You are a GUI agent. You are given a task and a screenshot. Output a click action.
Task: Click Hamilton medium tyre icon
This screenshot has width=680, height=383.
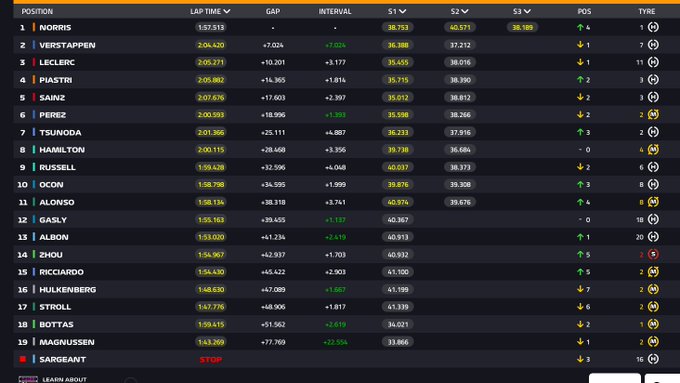[x=653, y=150]
